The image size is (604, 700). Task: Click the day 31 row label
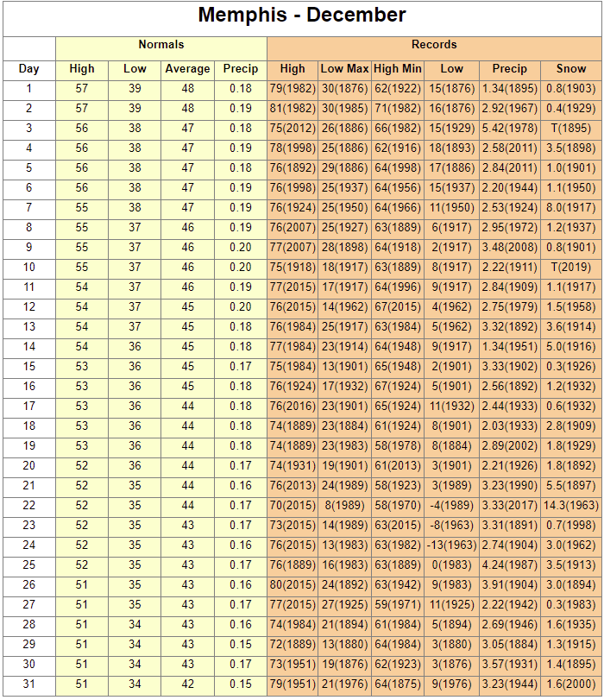pyautogui.click(x=28, y=684)
